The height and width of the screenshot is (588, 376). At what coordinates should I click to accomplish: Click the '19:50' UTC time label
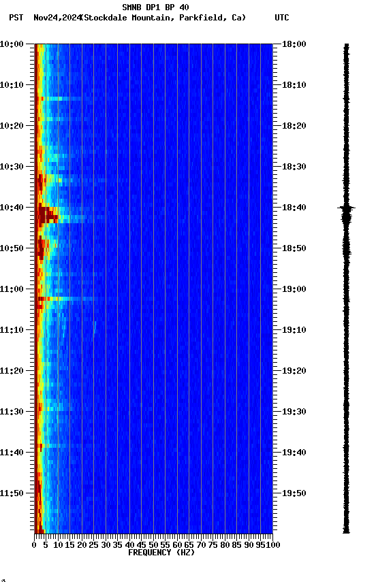click(x=294, y=494)
